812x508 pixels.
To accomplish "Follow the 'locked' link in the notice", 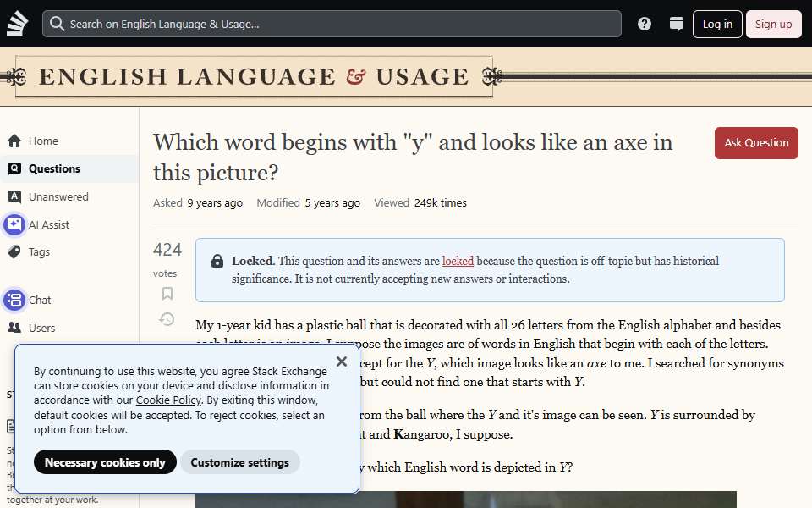I will tap(458, 261).
